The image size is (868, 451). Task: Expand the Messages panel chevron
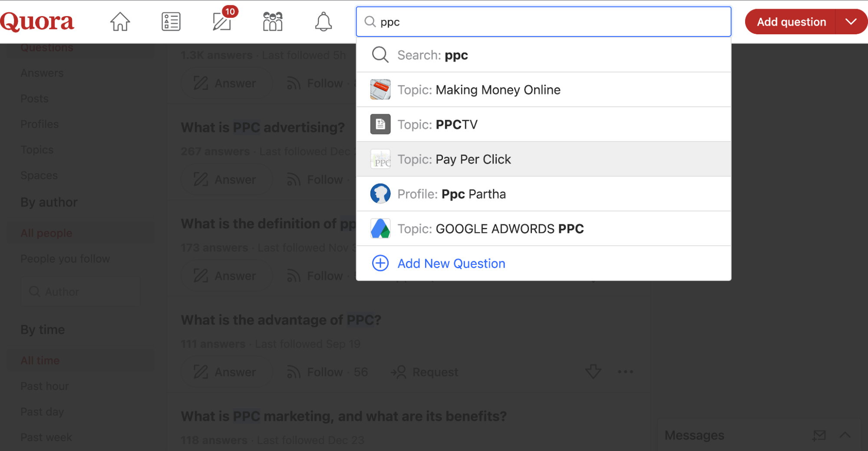[x=845, y=435]
